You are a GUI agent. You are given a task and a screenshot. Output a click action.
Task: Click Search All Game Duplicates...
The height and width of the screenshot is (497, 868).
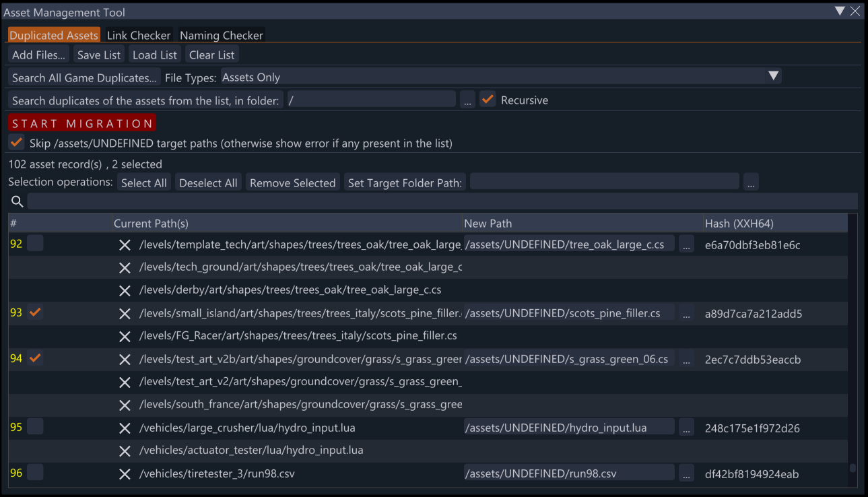(84, 77)
